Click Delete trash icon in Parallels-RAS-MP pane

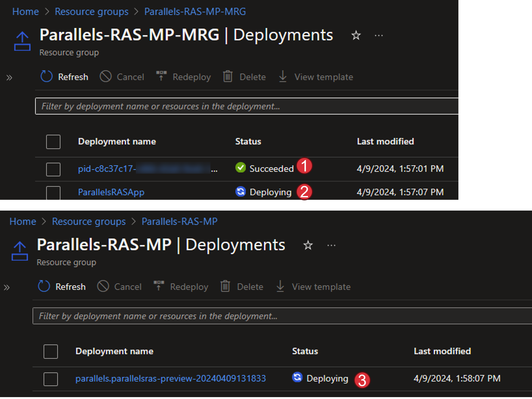(x=225, y=286)
